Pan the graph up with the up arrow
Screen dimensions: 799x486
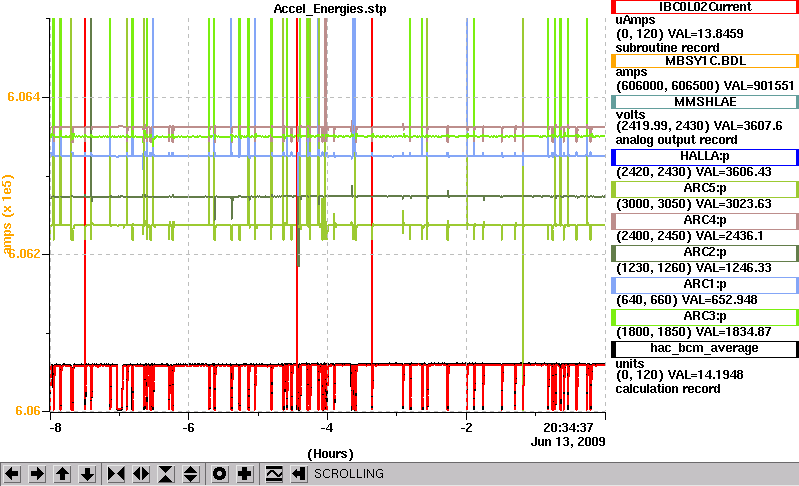click(x=63, y=474)
